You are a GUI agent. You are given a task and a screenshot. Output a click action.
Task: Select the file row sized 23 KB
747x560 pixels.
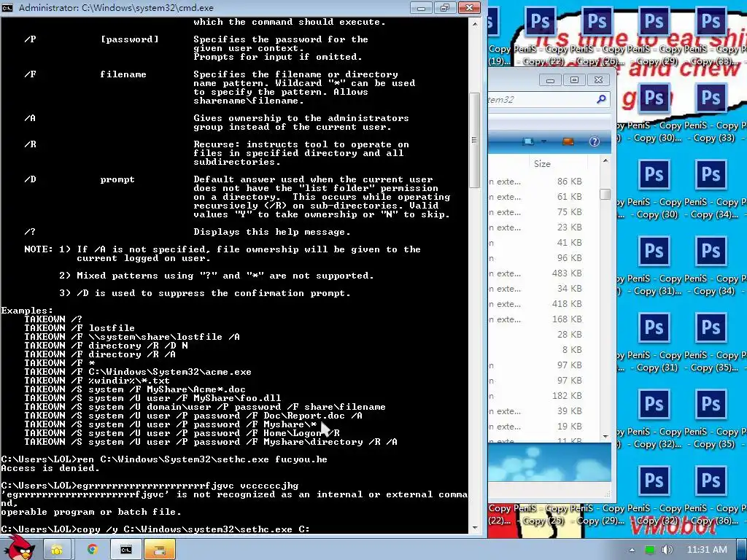[x=537, y=227]
